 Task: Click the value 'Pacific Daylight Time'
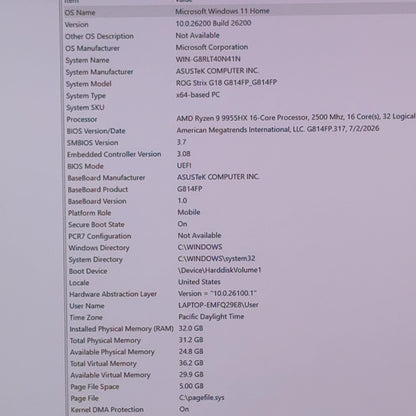coord(211,316)
